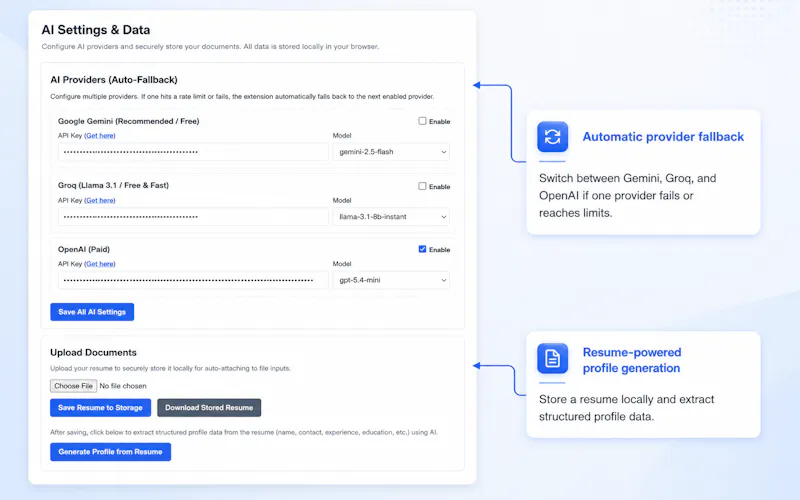Click the Groq (Llama 3.1 / Free & Fast) label
Viewport: 800px width, 500px height.
point(113,185)
